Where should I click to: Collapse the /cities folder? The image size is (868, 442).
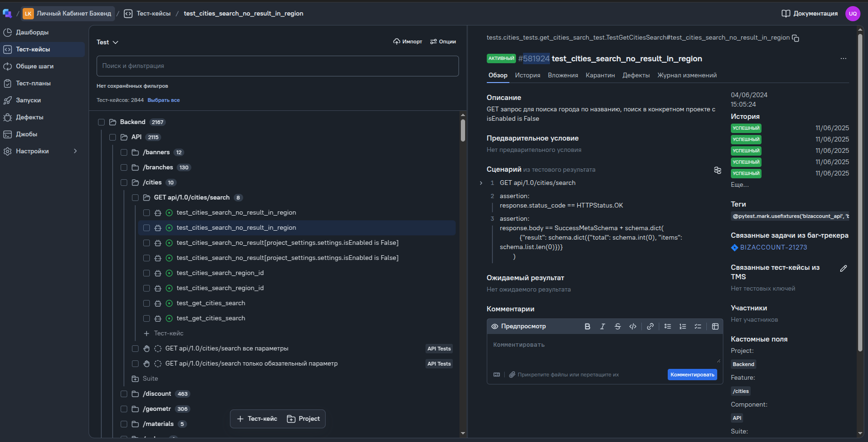(x=135, y=183)
